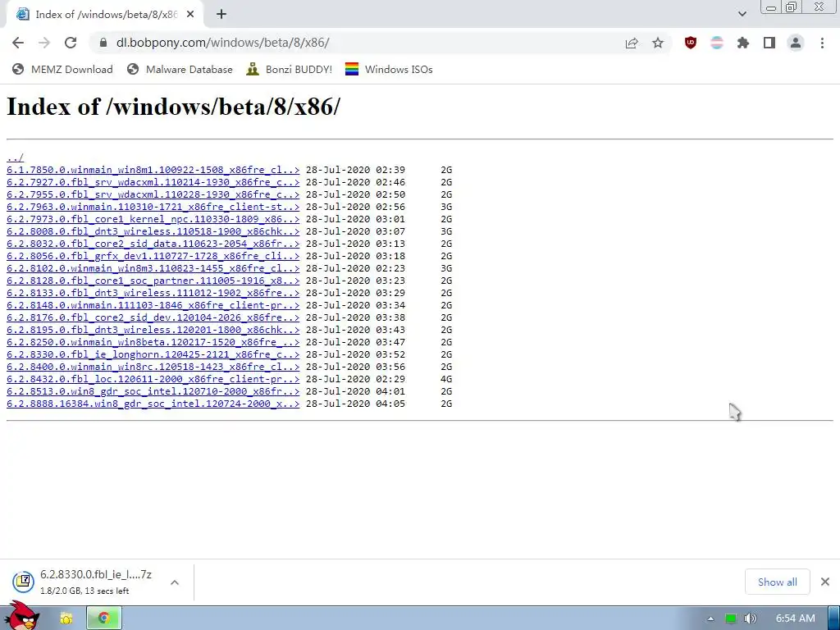The width and height of the screenshot is (840, 630).
Task: Download 6.2.8056.0.fbl_grfx_dev1 file
Action: coord(153,256)
